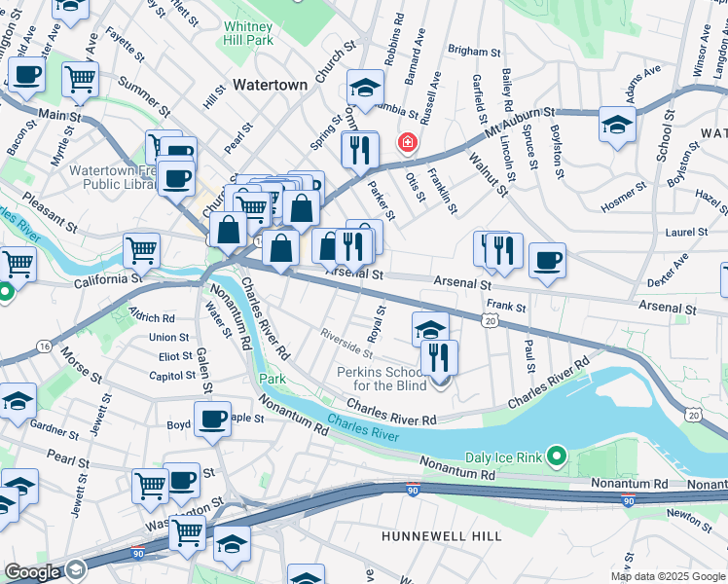This screenshot has width=728, height=584.
Task: Select the coffee cup marker by Watertown Library
Action: [x=176, y=180]
